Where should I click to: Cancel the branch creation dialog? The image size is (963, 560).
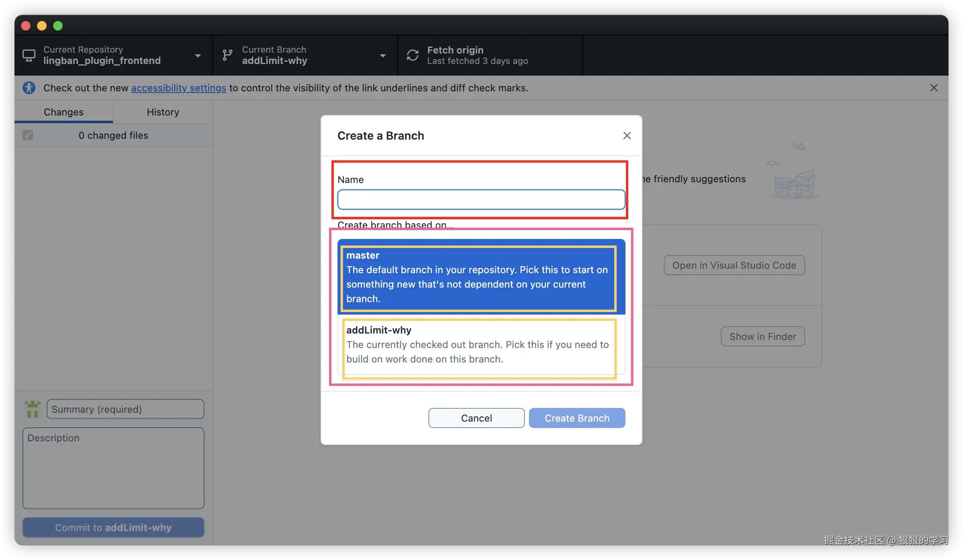pos(476,418)
